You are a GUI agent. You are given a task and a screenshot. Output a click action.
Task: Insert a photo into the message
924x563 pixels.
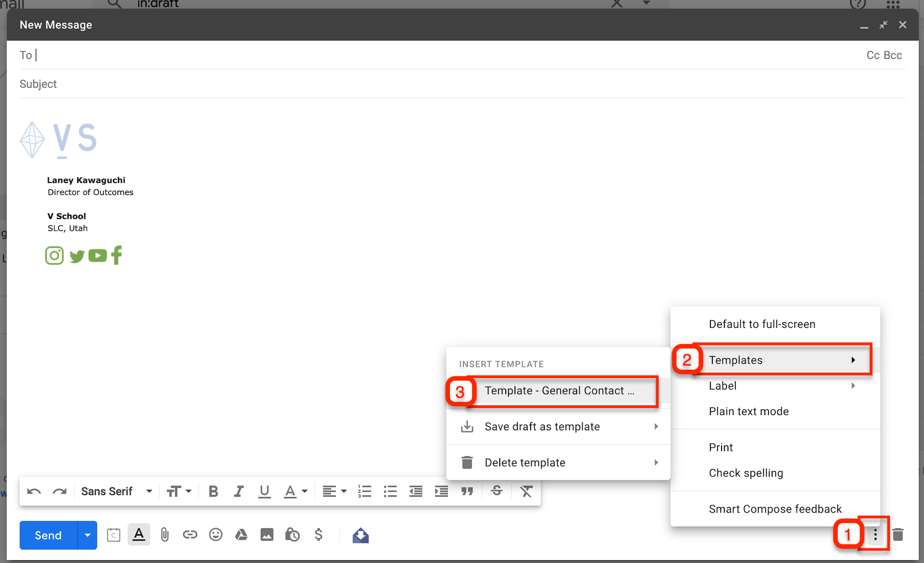coord(267,534)
